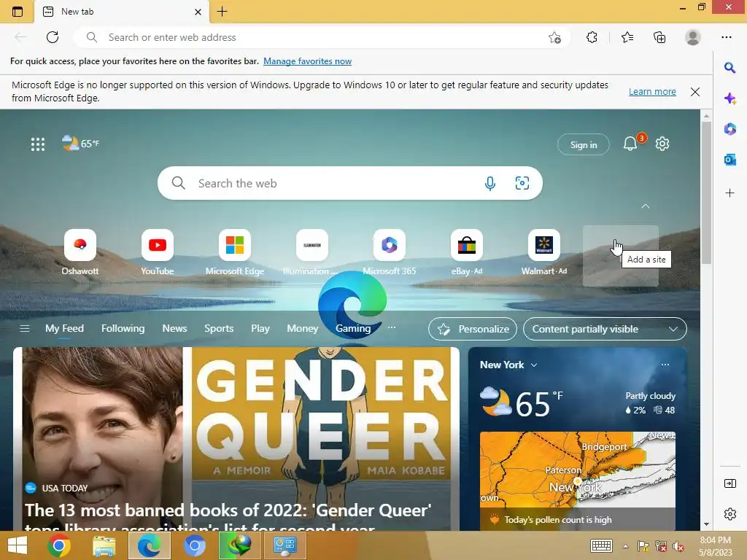
Task: Open the app launcher grid icon
Action: 38,144
